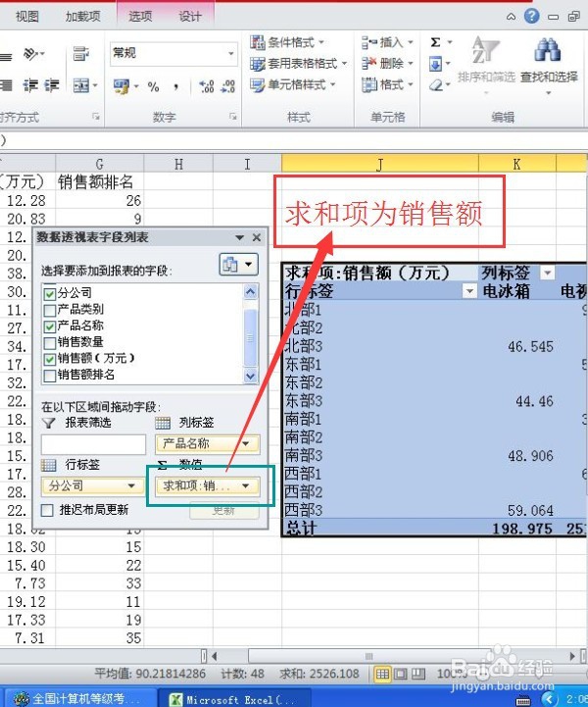Enable 推迟布局更新 checkbox
The width and height of the screenshot is (588, 707).
tap(47, 511)
